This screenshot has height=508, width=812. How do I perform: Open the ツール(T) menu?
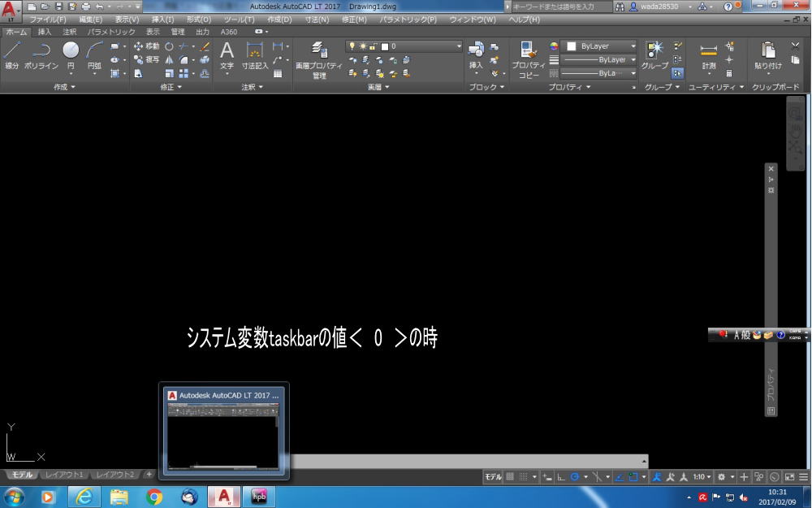(x=239, y=20)
